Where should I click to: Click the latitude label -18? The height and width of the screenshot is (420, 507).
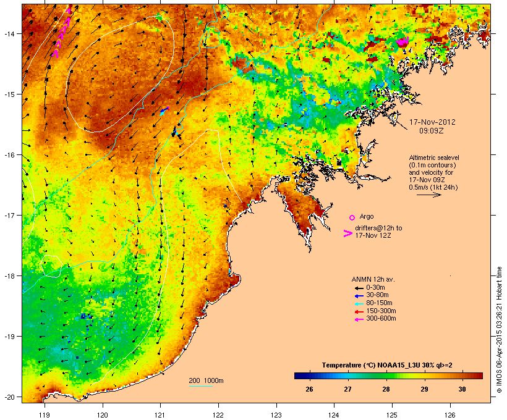click(x=9, y=276)
